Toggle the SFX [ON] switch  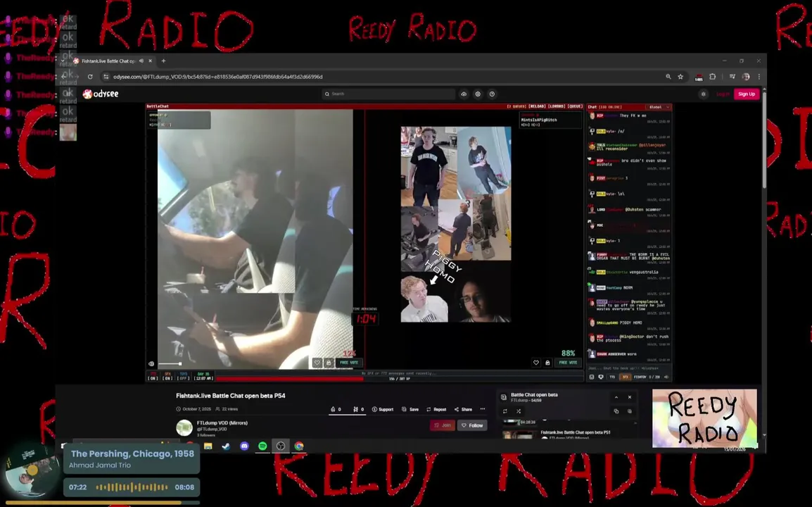167,376
